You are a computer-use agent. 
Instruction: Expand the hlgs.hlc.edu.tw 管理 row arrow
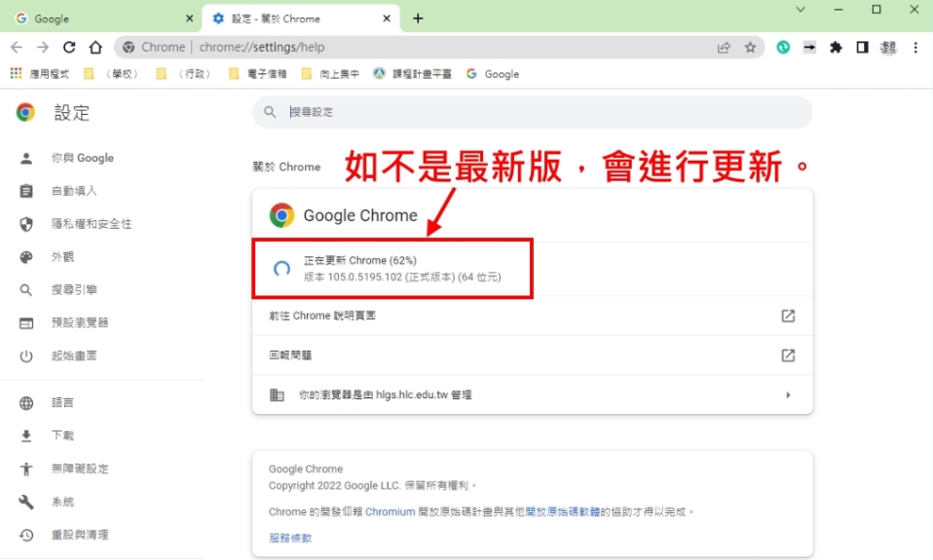[x=788, y=395]
